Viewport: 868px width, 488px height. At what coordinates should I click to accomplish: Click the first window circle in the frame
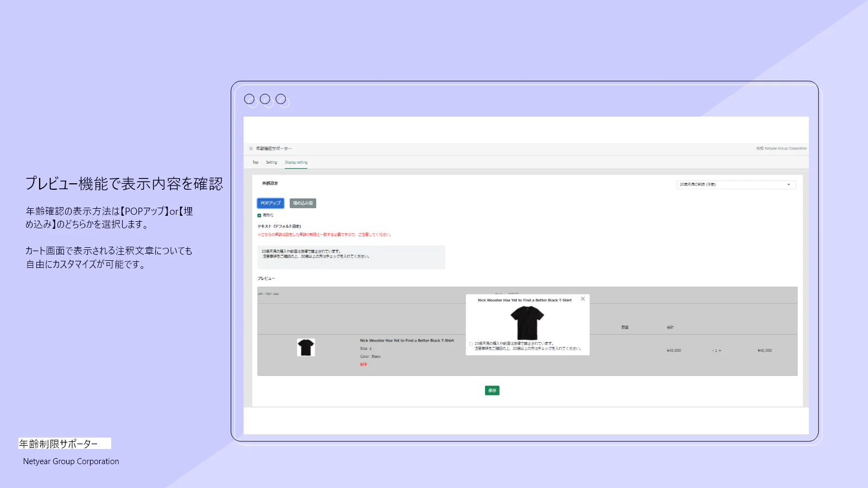(x=249, y=99)
